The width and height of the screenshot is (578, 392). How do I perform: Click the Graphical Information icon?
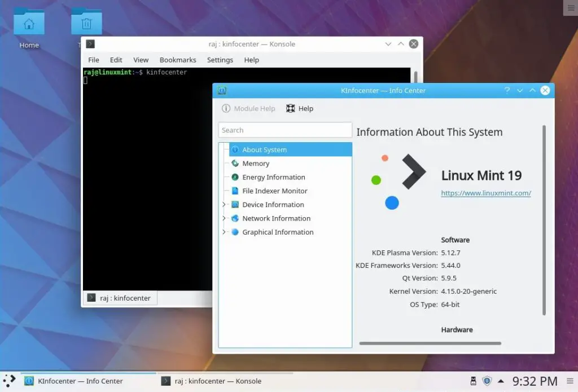(x=235, y=232)
